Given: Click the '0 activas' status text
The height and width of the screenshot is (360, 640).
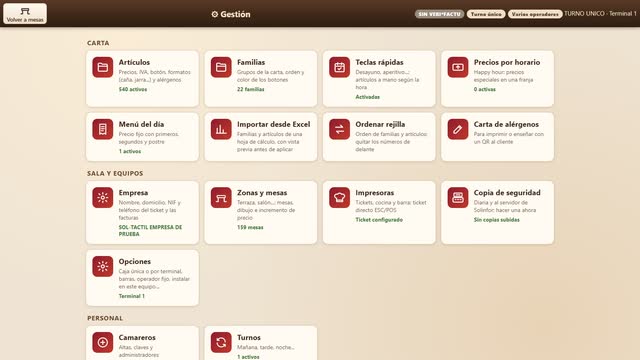Looking at the screenshot, I should tap(485, 89).
